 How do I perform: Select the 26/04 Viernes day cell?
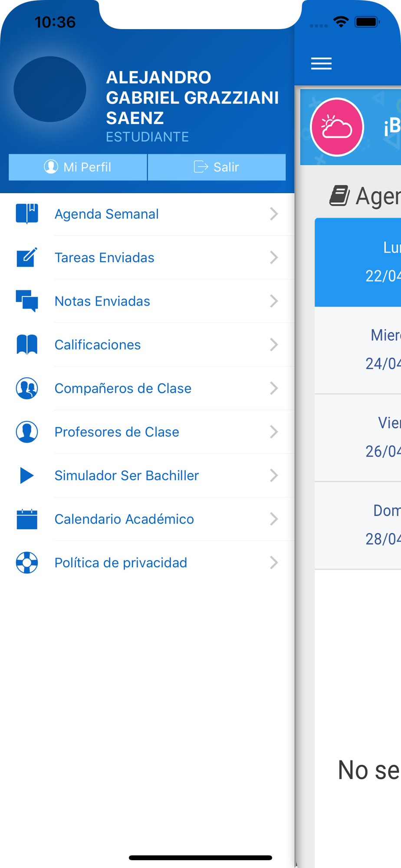point(358,438)
